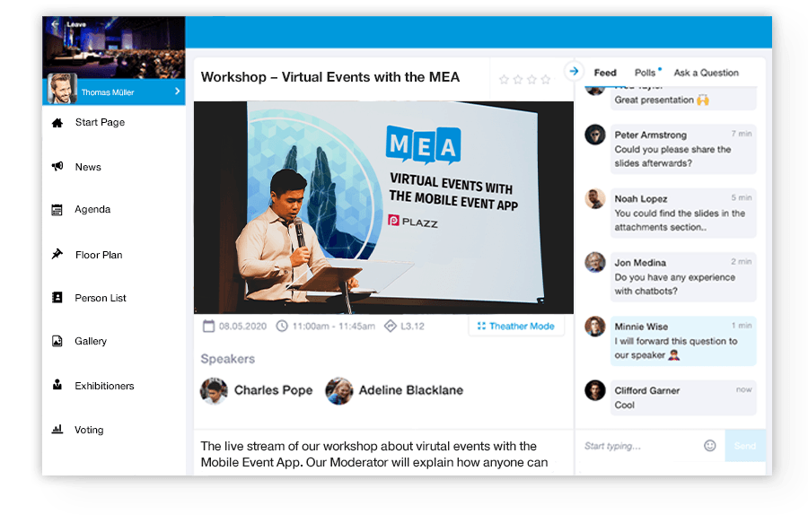Viewport: 808px width, 532px height.
Task: Focus the 'Start typing...' chat input
Action: click(639, 446)
